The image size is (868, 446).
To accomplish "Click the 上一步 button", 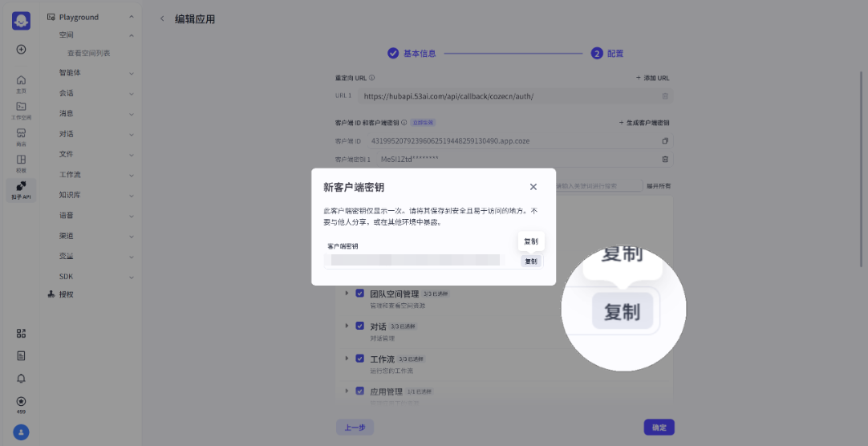I will pyautogui.click(x=355, y=428).
